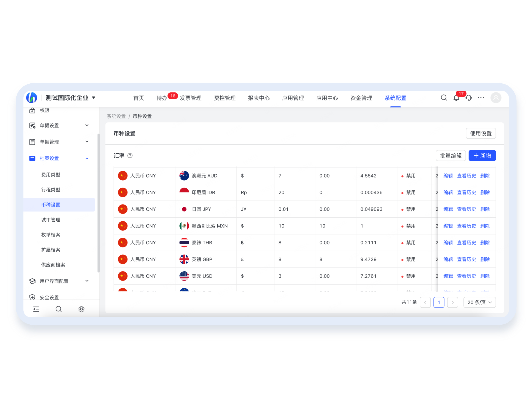532x408 pixels.
Task: Click 查看历史 for 英镑 GBP row
Action: click(x=467, y=259)
